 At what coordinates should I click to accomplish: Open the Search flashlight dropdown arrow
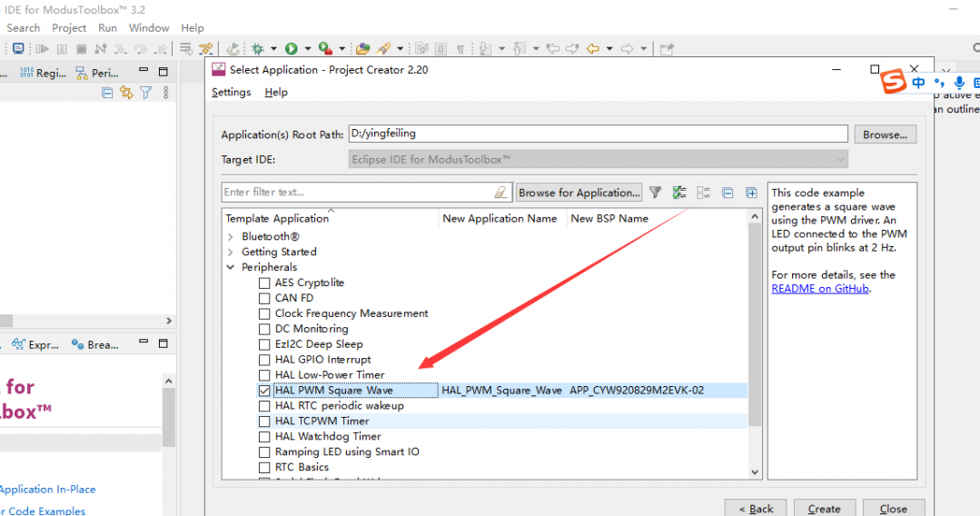pos(400,49)
